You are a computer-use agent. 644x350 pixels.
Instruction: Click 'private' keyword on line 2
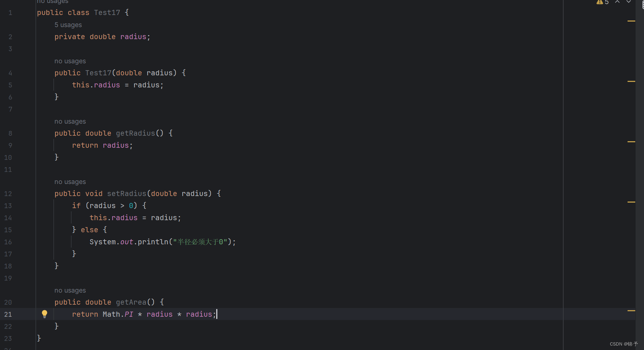70,37
